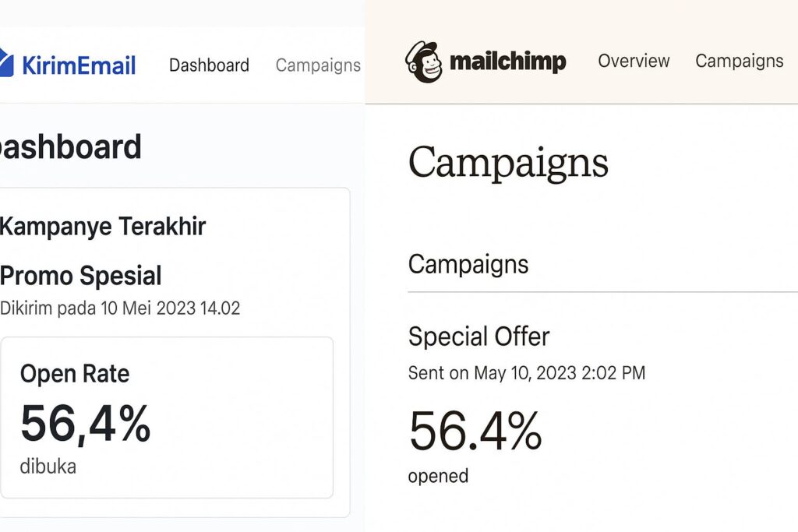Click the Dikirim pada 10 Mei 2023 timestamp
The height and width of the screenshot is (532, 798).
(120, 308)
